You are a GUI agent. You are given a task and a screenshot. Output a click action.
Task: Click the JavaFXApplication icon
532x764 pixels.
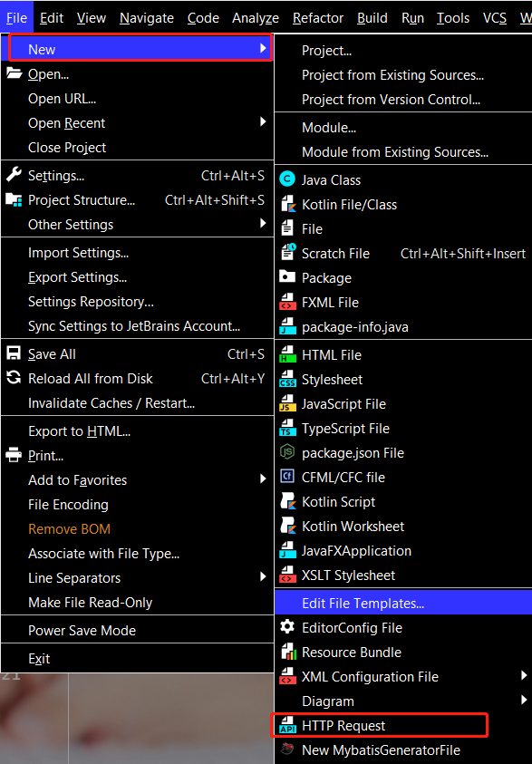coord(287,551)
